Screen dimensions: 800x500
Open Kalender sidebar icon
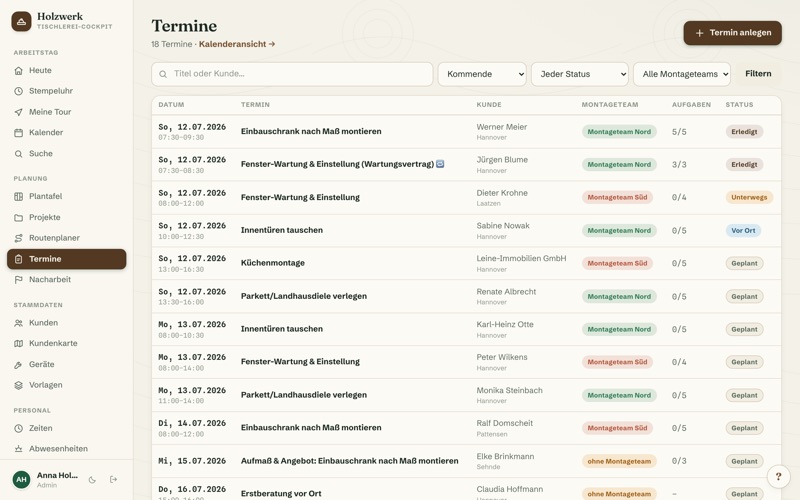coord(18,133)
